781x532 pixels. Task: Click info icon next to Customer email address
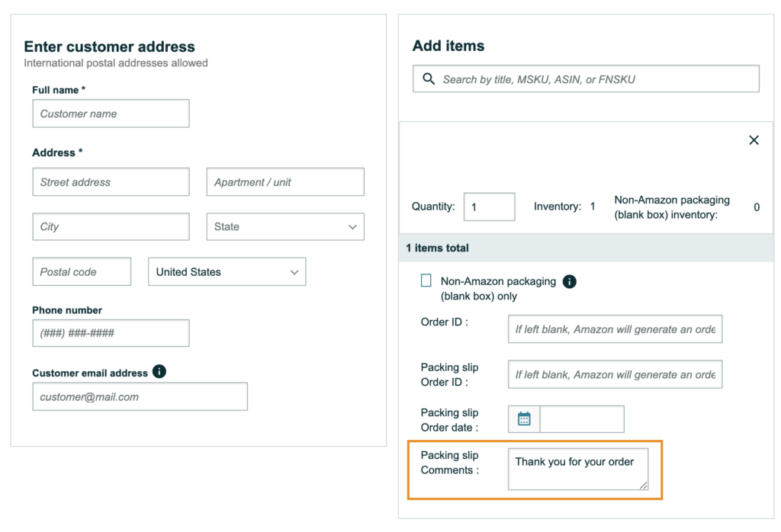[x=159, y=372]
